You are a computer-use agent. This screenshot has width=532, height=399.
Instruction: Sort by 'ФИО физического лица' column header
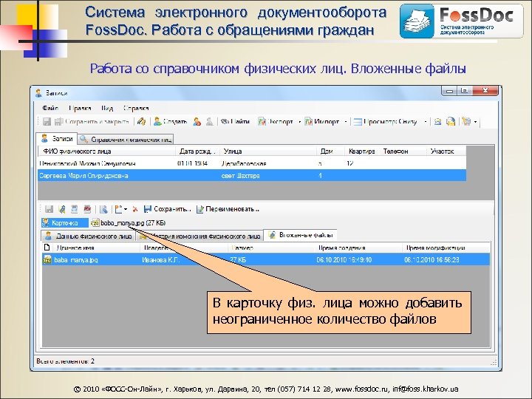coord(107,151)
